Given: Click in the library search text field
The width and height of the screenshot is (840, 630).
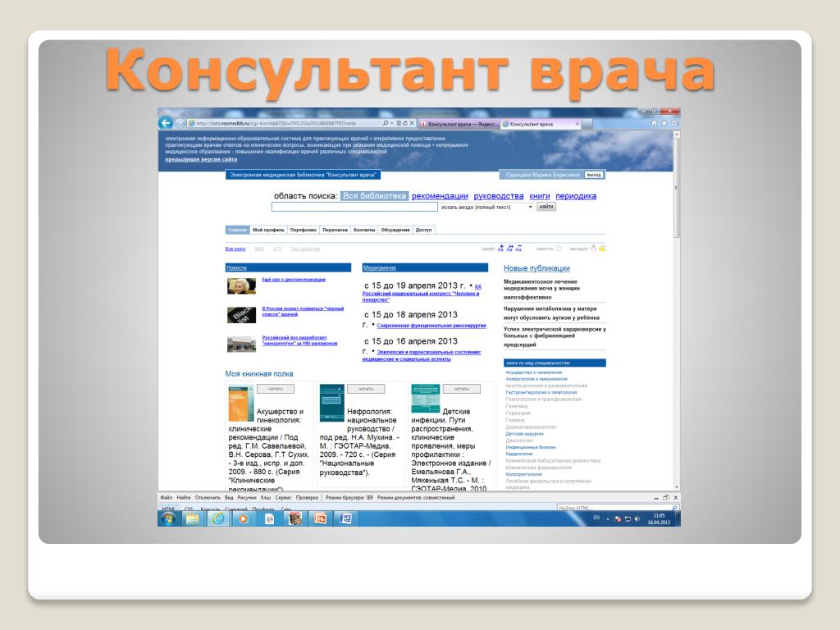Looking at the screenshot, I should coord(354,207).
